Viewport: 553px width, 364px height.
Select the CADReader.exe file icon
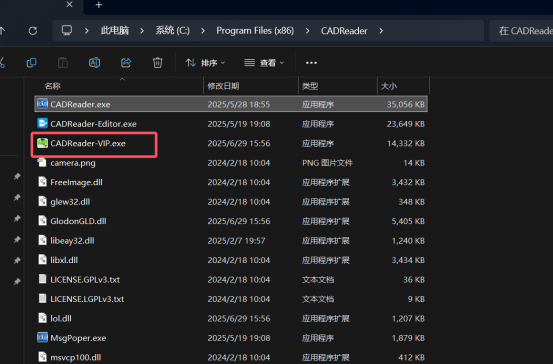42,104
